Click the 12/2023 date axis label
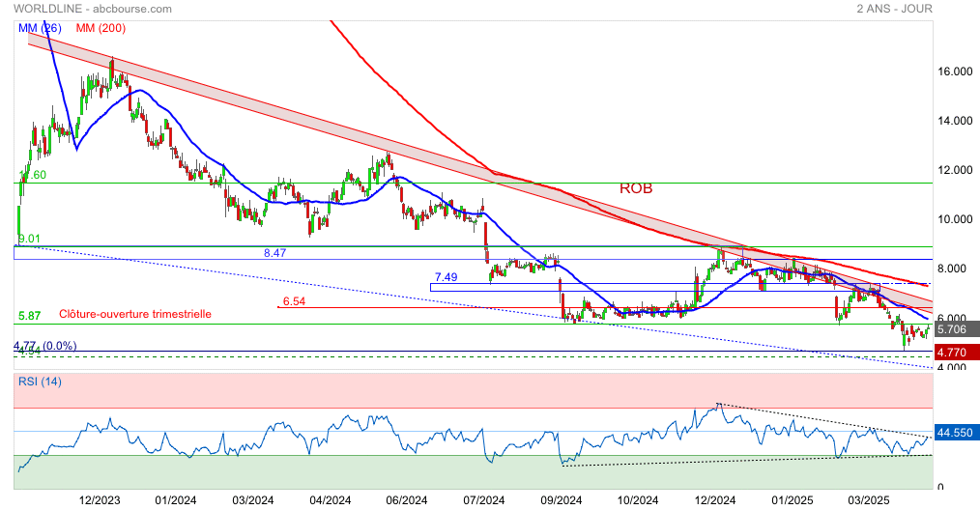The height and width of the screenshot is (510, 980). click(x=100, y=500)
